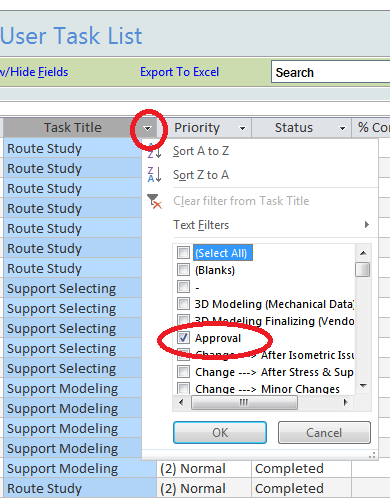Image resolution: width=390 pixels, height=498 pixels.
Task: Uncheck the Approval checkbox
Action: 183,338
